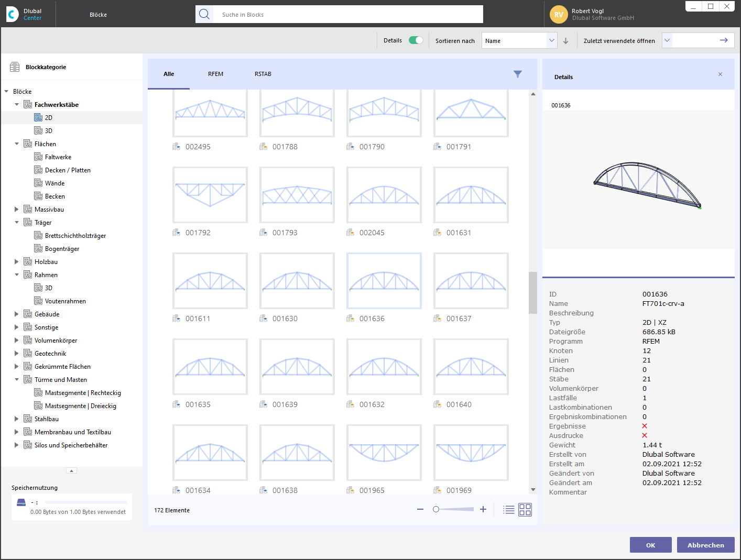
Task: Decrease thumbnail size with minus icon
Action: (420, 509)
